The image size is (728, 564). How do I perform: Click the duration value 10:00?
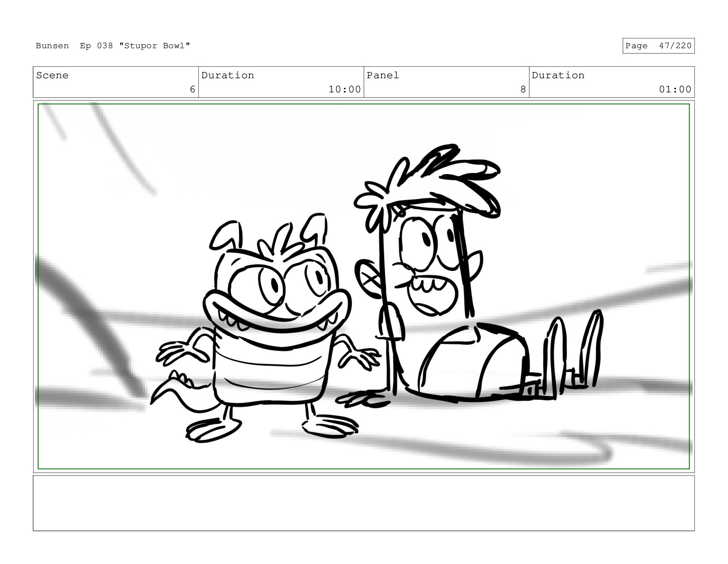tap(345, 89)
